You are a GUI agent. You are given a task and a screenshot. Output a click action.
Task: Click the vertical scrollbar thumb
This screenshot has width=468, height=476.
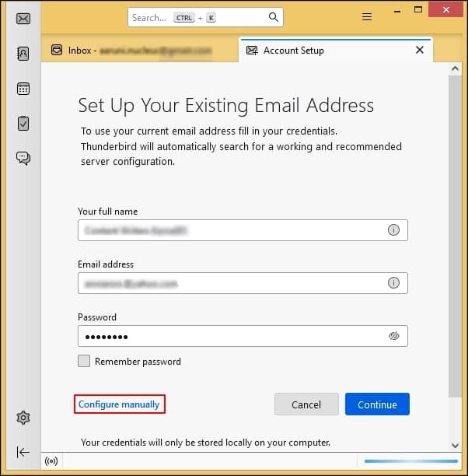click(455, 236)
